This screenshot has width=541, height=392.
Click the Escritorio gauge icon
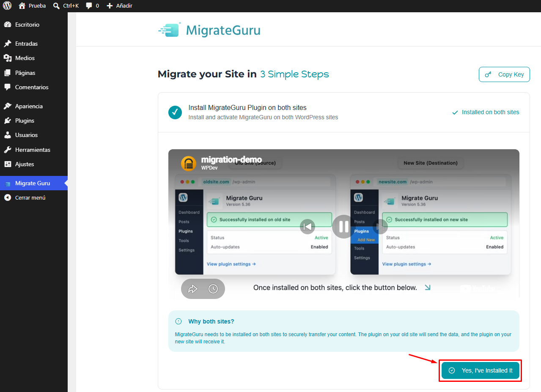[x=8, y=25]
